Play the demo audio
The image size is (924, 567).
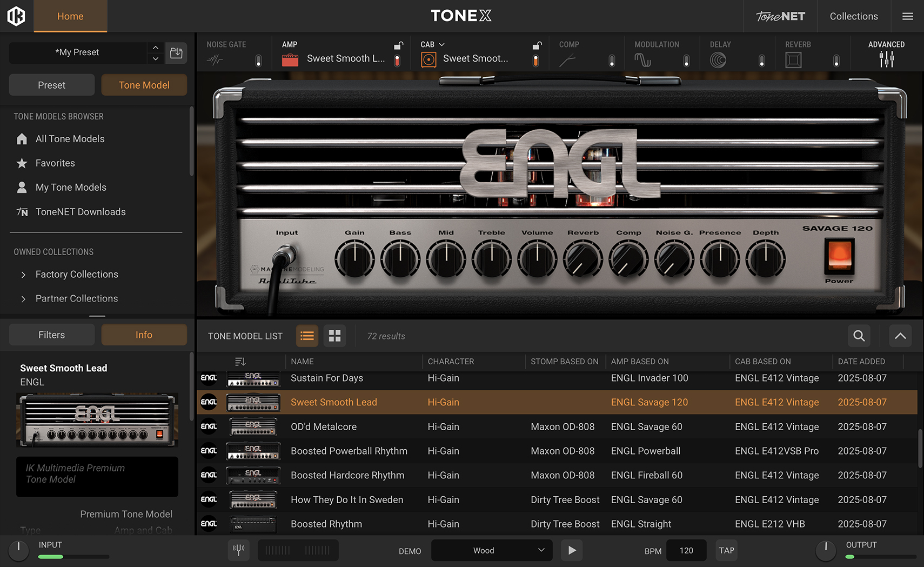[x=572, y=550]
